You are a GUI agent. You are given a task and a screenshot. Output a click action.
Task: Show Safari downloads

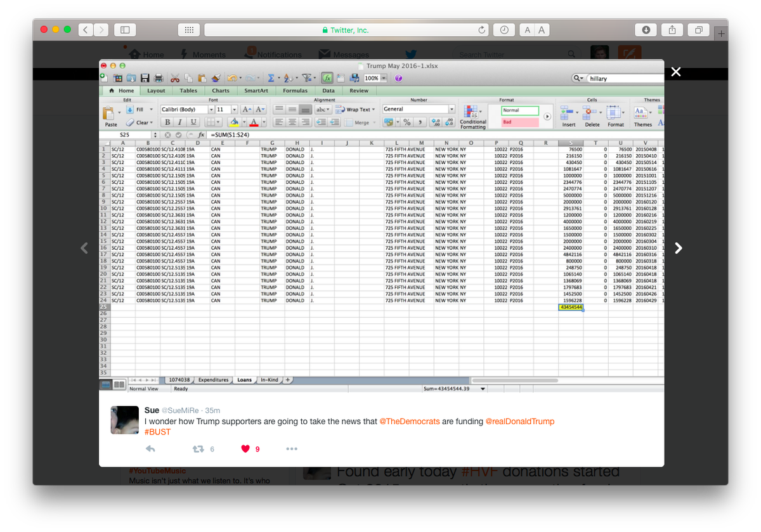(x=646, y=30)
